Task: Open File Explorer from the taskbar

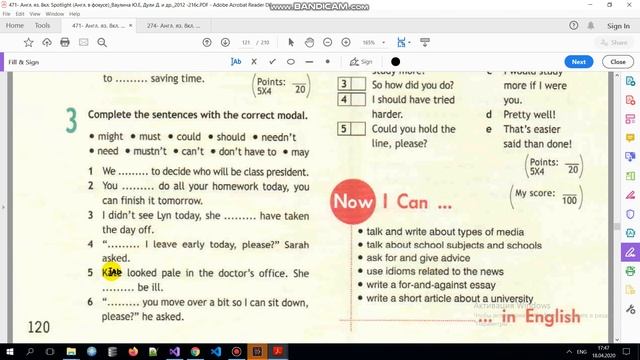Action: (71, 351)
